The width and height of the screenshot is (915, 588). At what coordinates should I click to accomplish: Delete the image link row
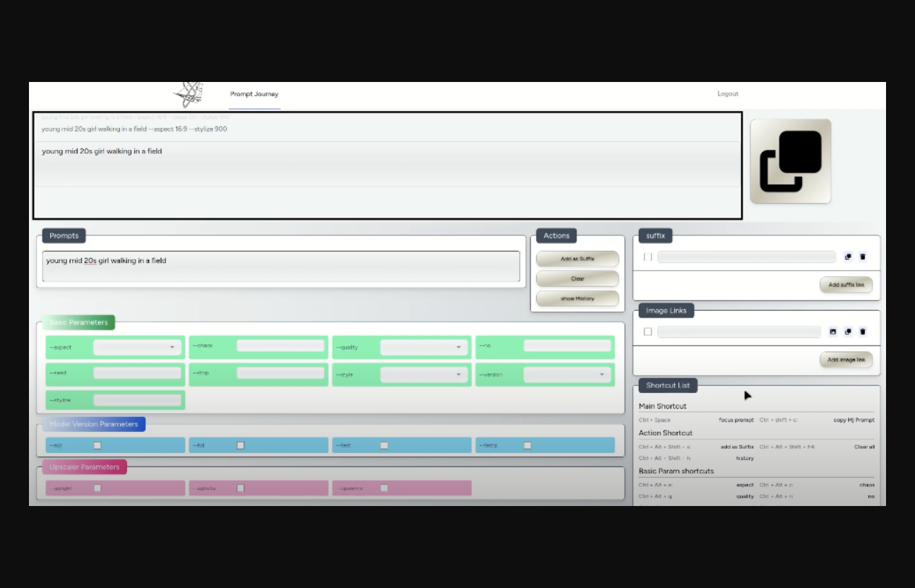[x=863, y=331]
